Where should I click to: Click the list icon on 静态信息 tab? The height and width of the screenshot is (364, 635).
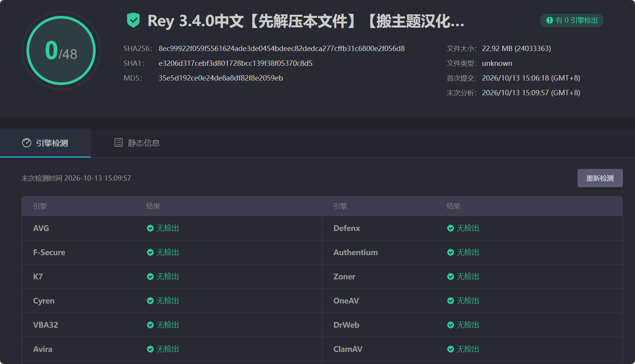[118, 143]
